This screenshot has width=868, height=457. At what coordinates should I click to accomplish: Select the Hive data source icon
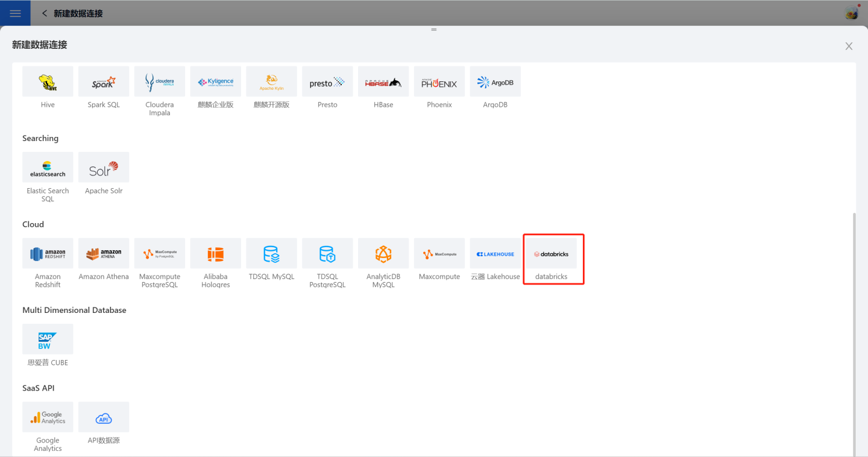tap(48, 82)
